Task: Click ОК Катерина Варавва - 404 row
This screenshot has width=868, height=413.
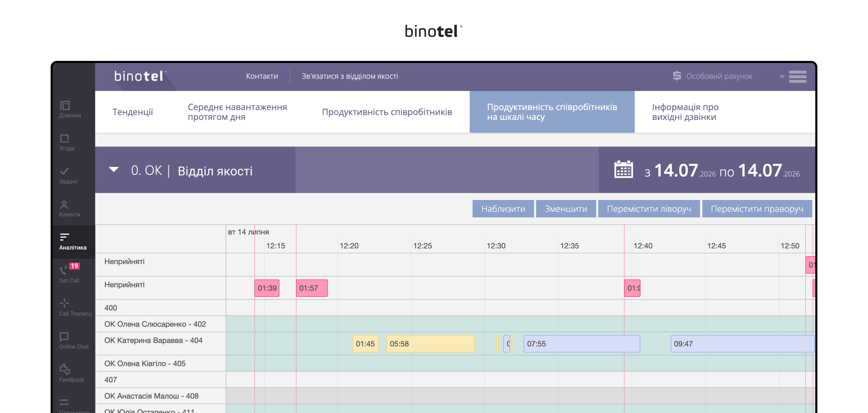Action: pos(153,340)
